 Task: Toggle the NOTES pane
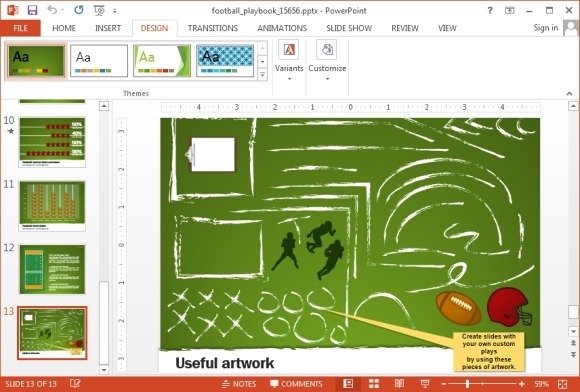click(239, 384)
